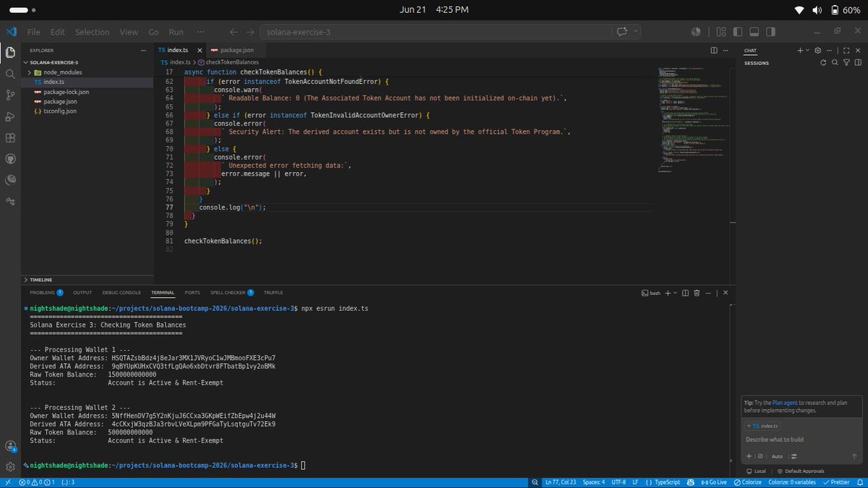The image size is (868, 488).
Task: Toggle the Primary Side Bar
Action: [x=737, y=32]
